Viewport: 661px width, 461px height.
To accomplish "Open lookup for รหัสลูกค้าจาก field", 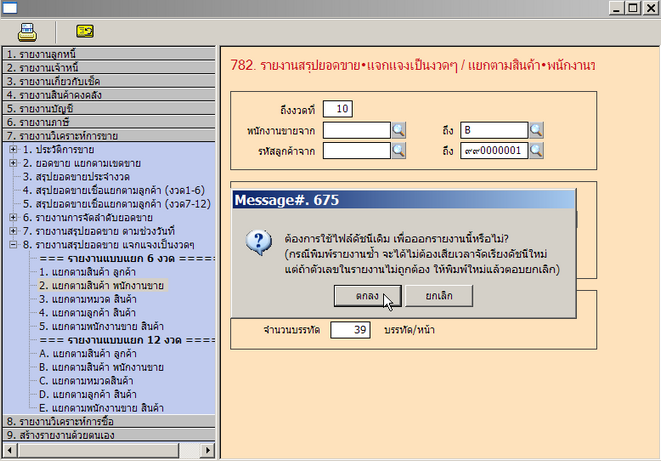I will click(398, 150).
